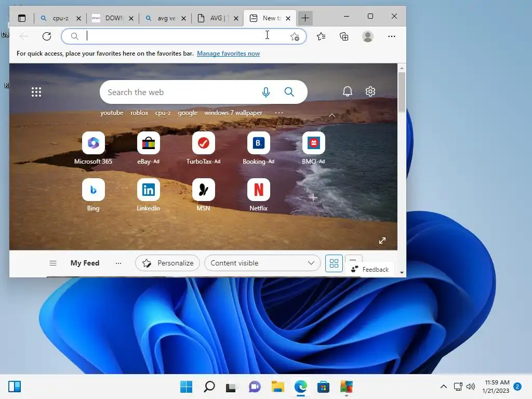Open the volume speaker tray icon
Viewport: 532px width, 399px height.
(x=471, y=387)
